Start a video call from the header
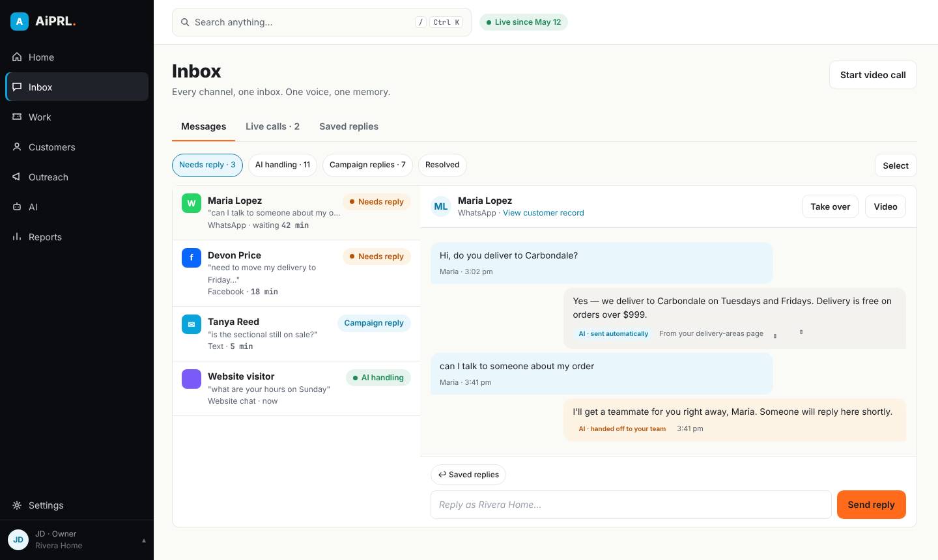The height and width of the screenshot is (560, 938). pyautogui.click(x=873, y=75)
